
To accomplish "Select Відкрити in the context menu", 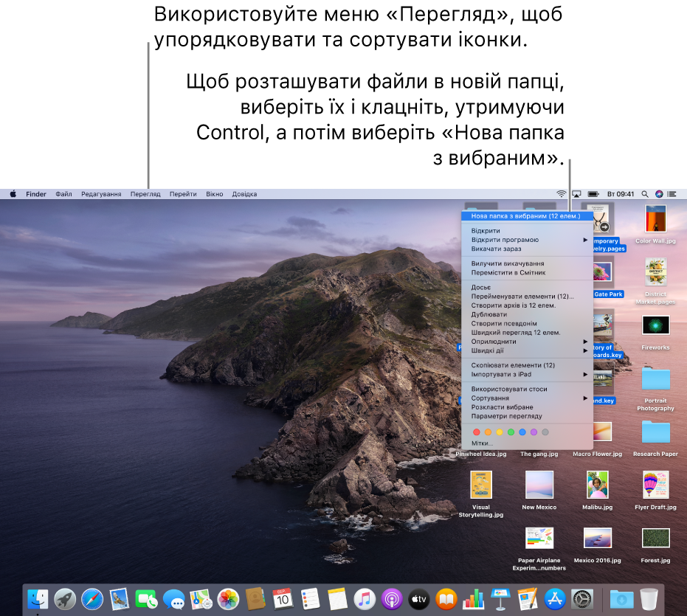I will point(527,230).
